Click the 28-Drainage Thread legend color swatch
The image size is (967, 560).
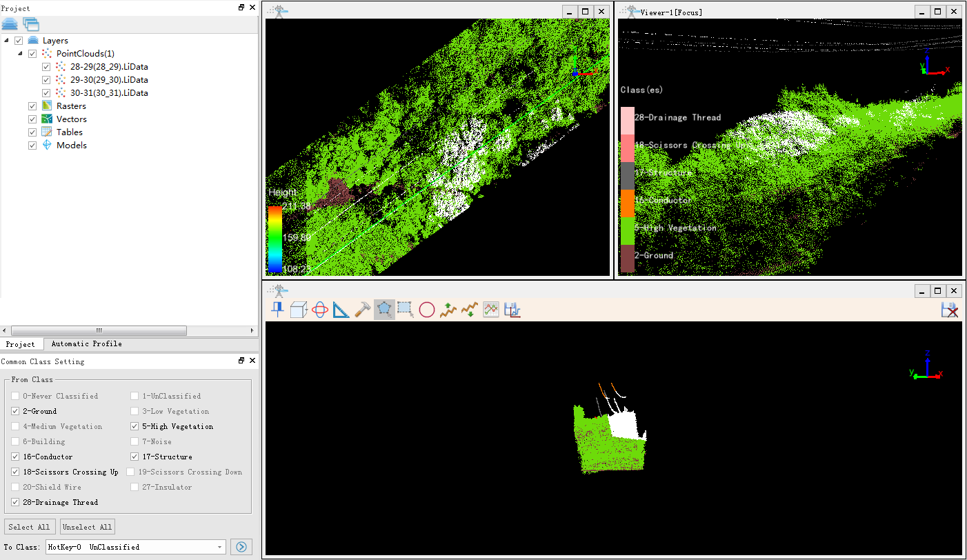click(628, 120)
